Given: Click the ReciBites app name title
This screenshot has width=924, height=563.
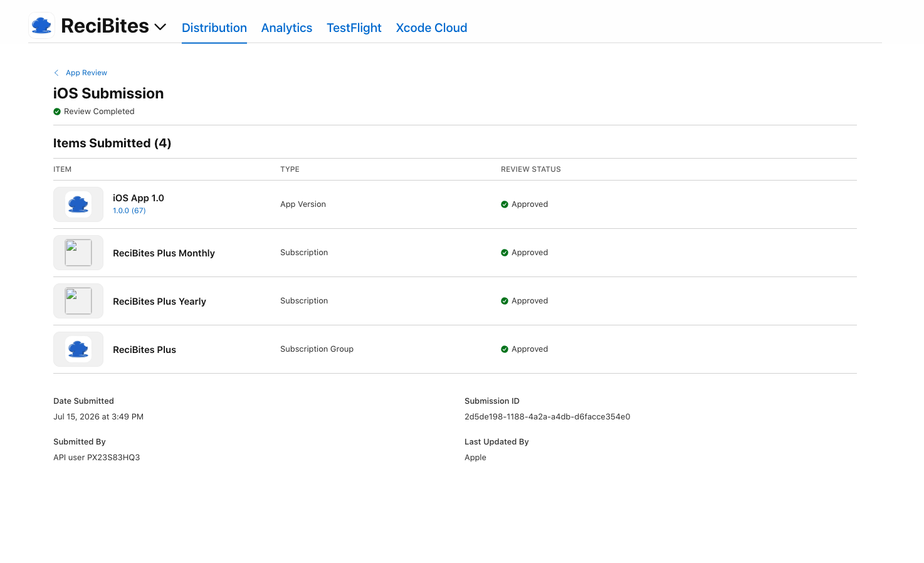Looking at the screenshot, I should [105, 26].
